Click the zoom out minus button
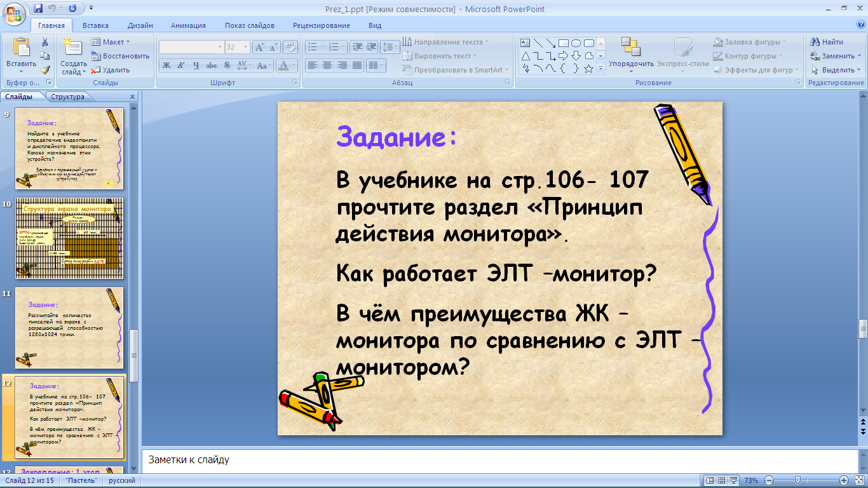868x488 pixels. 768,480
